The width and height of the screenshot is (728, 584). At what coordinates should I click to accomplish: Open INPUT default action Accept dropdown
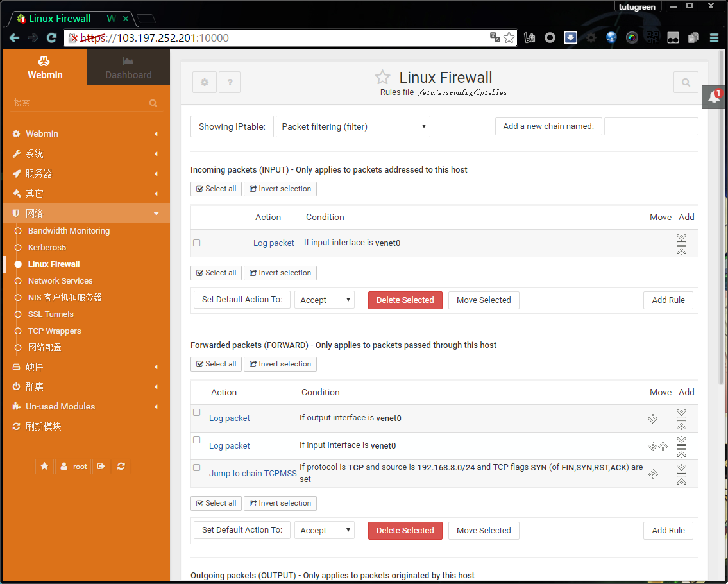pos(325,300)
